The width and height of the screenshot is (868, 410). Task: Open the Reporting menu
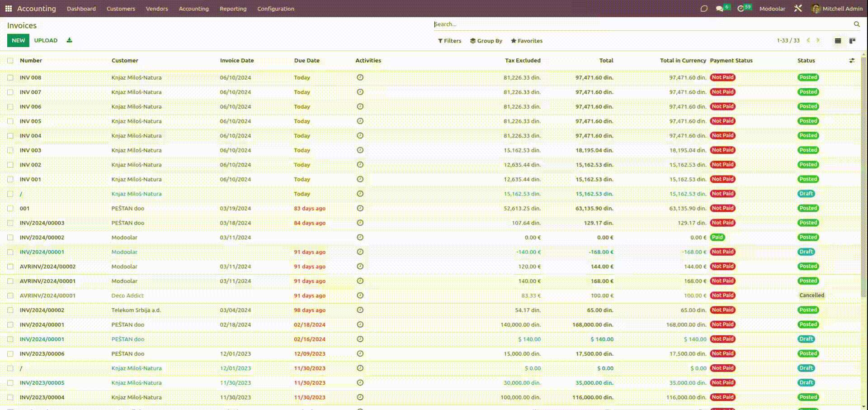[233, 9]
